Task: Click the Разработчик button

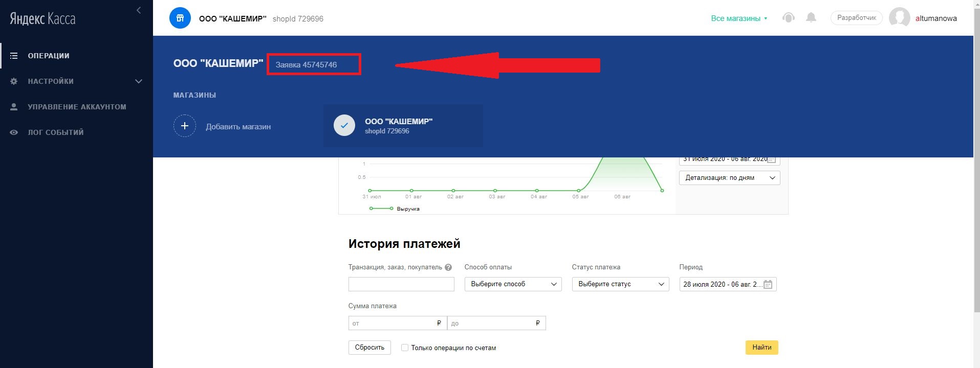Action: 857,18
